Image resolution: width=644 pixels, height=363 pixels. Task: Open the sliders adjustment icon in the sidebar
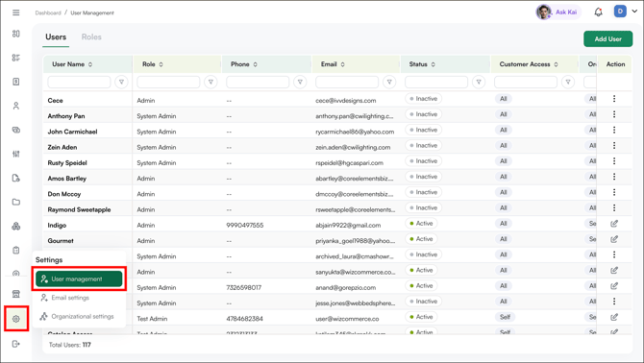click(16, 154)
